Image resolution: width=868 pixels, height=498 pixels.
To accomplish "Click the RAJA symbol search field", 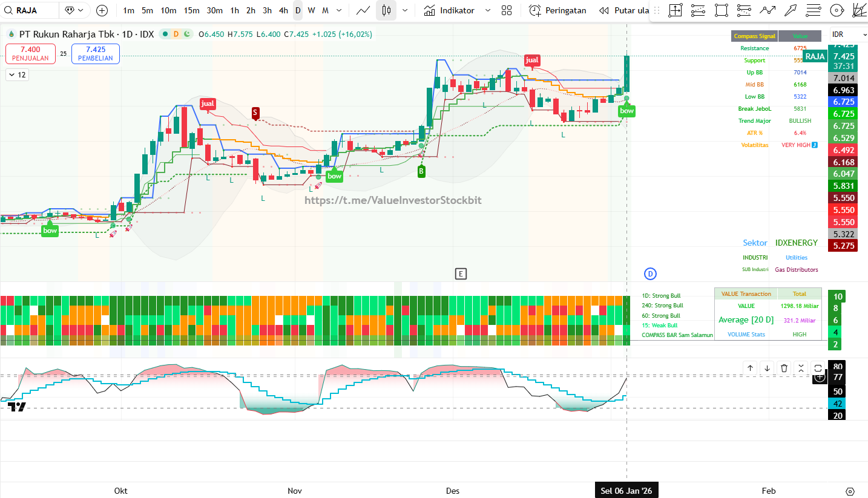I will point(30,10).
